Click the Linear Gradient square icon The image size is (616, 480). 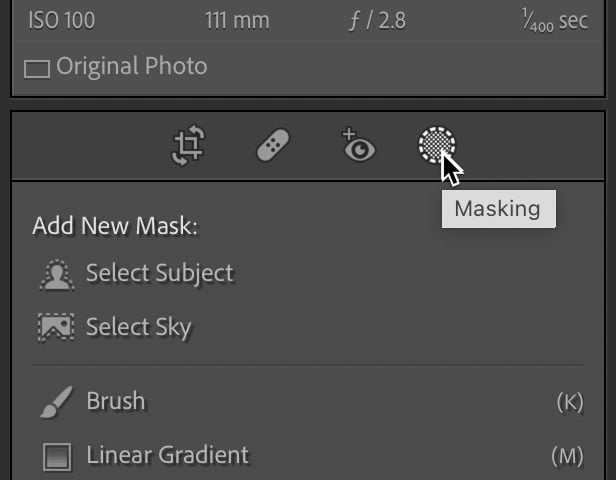point(57,457)
